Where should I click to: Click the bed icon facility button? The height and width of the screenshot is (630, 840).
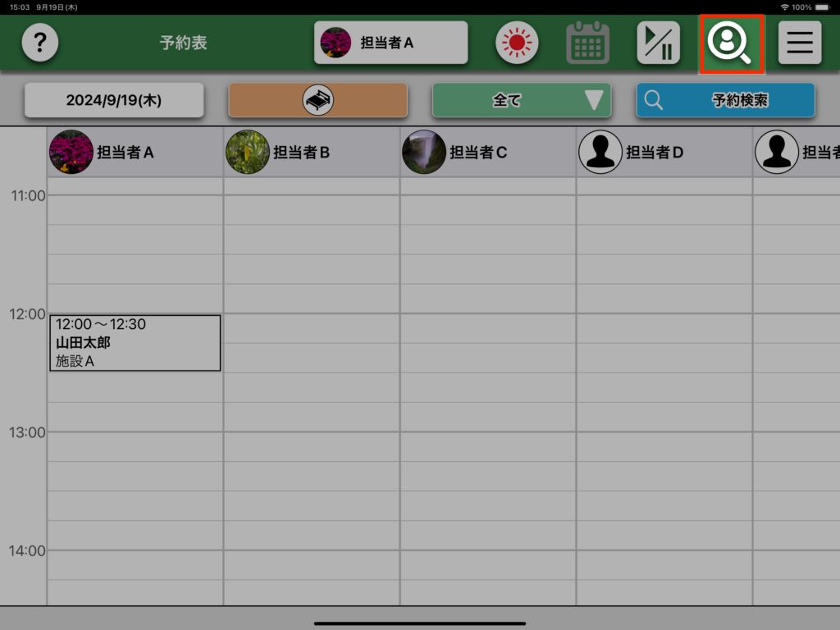click(x=317, y=100)
